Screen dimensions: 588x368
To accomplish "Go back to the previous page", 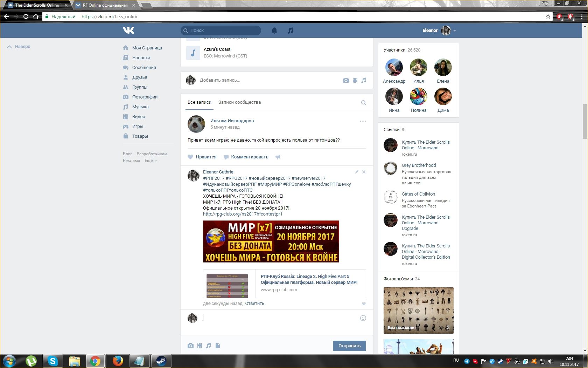I will [x=6, y=16].
